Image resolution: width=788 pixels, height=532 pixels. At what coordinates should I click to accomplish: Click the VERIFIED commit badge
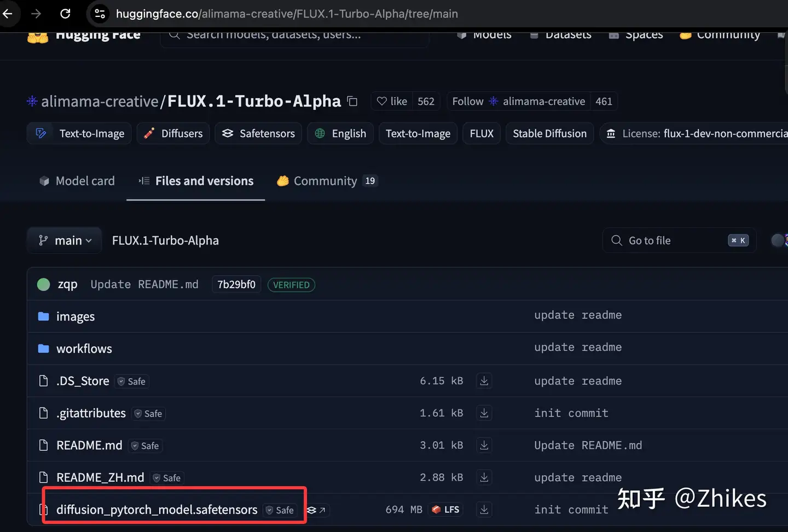(x=291, y=285)
